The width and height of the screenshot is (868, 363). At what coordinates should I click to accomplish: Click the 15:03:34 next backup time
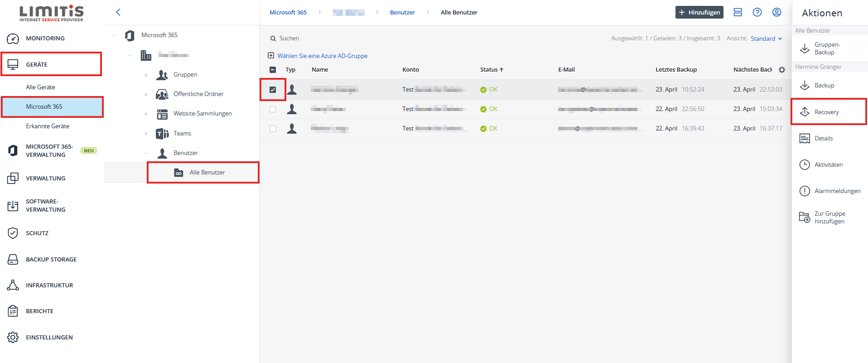pos(771,109)
